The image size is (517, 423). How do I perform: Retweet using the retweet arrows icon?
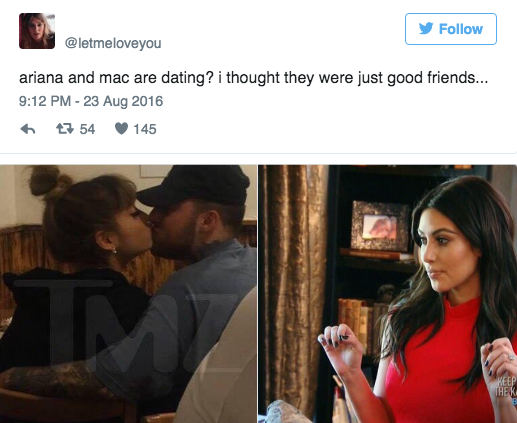coord(65,129)
